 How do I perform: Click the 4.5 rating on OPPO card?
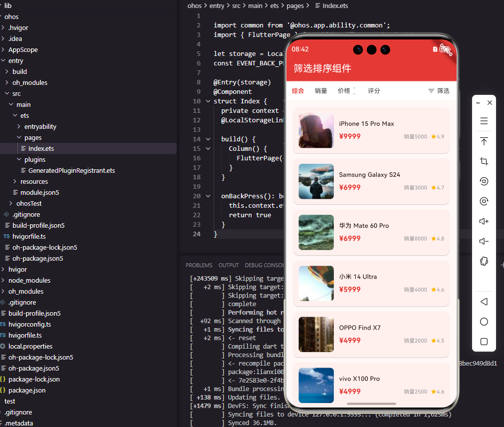pos(438,341)
